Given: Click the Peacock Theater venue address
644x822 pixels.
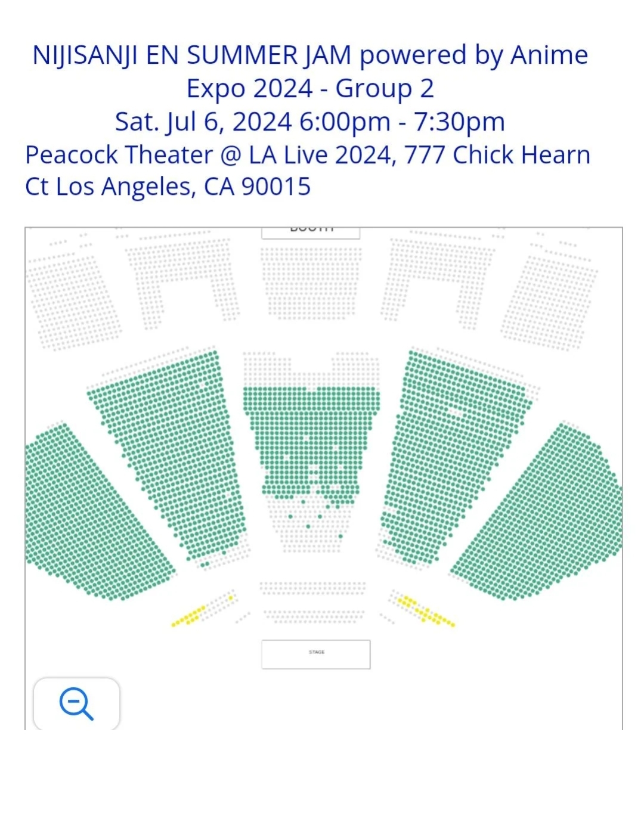Looking at the screenshot, I should coord(308,170).
